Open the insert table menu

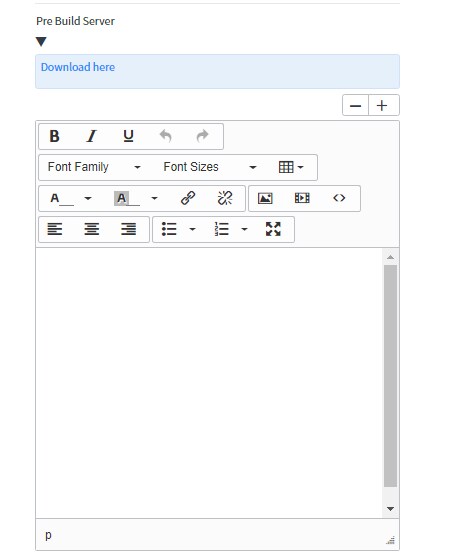pos(291,167)
